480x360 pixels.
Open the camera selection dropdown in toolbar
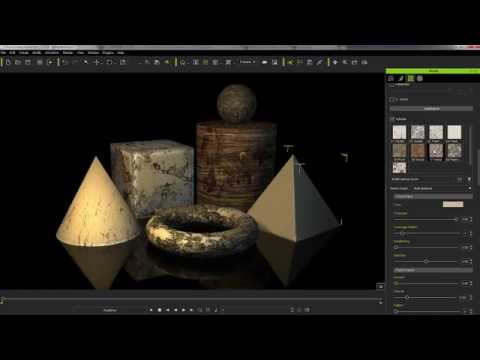coord(247,62)
